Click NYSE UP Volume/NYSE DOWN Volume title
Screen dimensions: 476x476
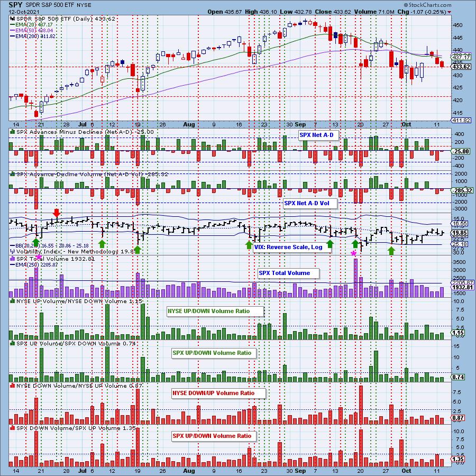(77, 301)
